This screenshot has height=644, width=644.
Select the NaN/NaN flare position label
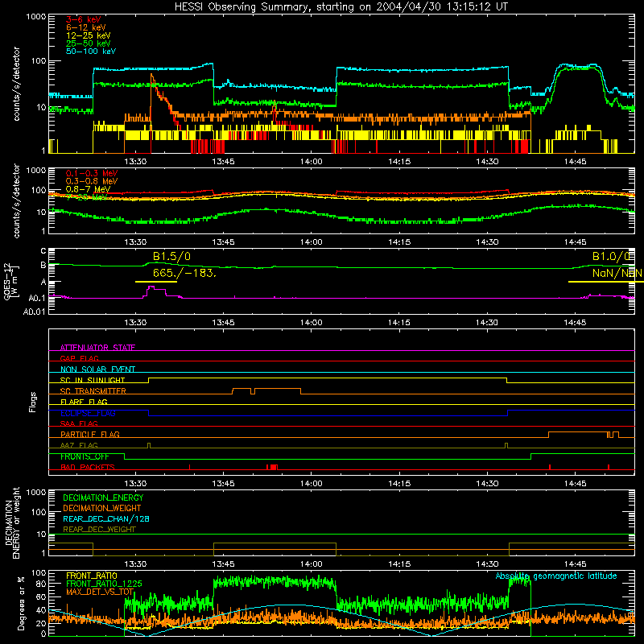[617, 273]
